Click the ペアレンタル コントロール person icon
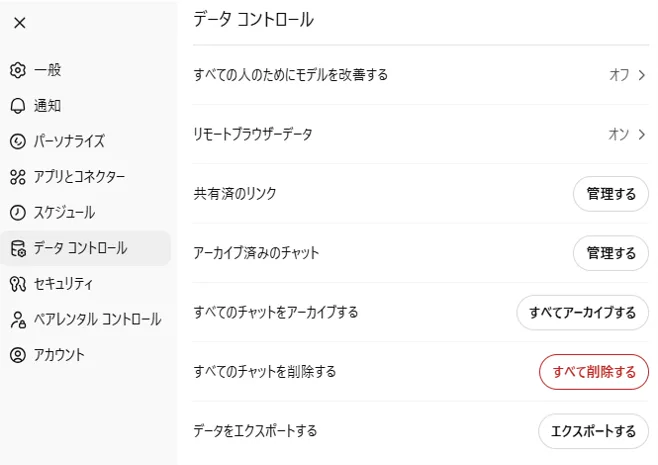Viewport: 658px width, 465px height. point(17,319)
